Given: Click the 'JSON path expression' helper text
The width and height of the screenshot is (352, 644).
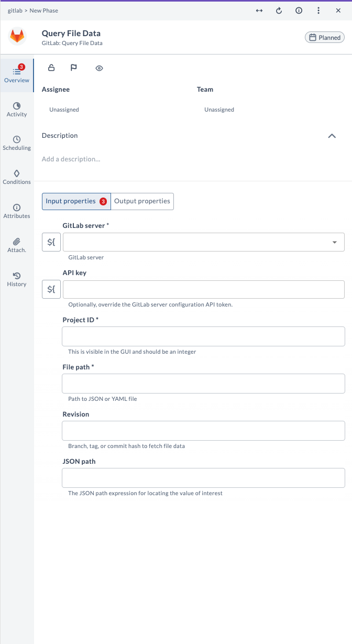Looking at the screenshot, I should [145, 493].
